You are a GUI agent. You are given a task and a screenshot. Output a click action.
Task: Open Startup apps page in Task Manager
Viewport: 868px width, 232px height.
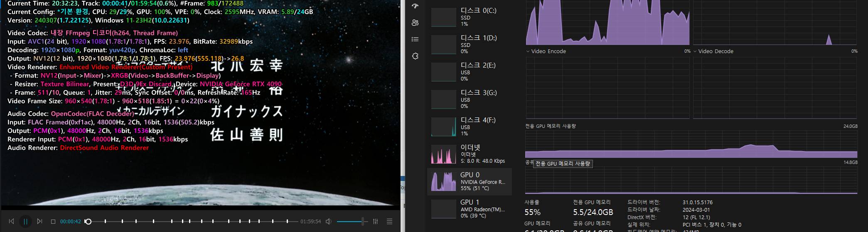415,6
